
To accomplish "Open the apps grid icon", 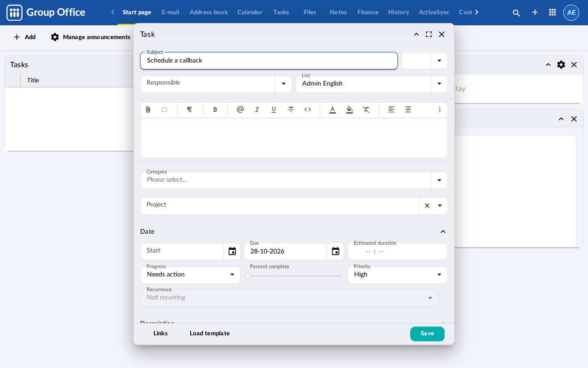I will (553, 12).
